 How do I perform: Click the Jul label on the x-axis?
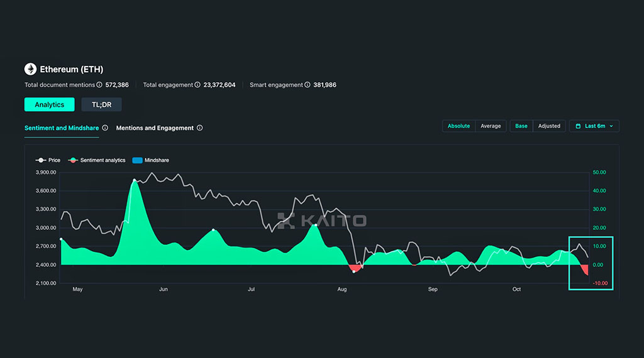click(252, 289)
